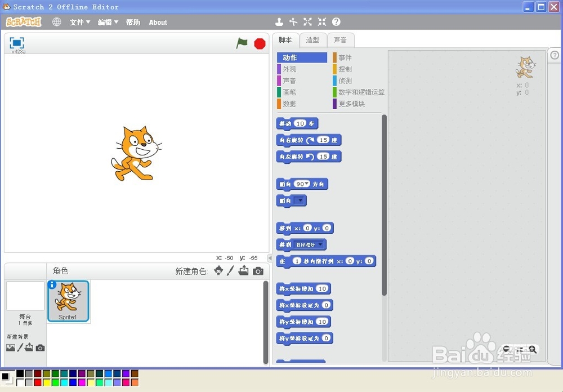The width and height of the screenshot is (563, 392).
Task: Click the Scratch logo
Action: [24, 22]
